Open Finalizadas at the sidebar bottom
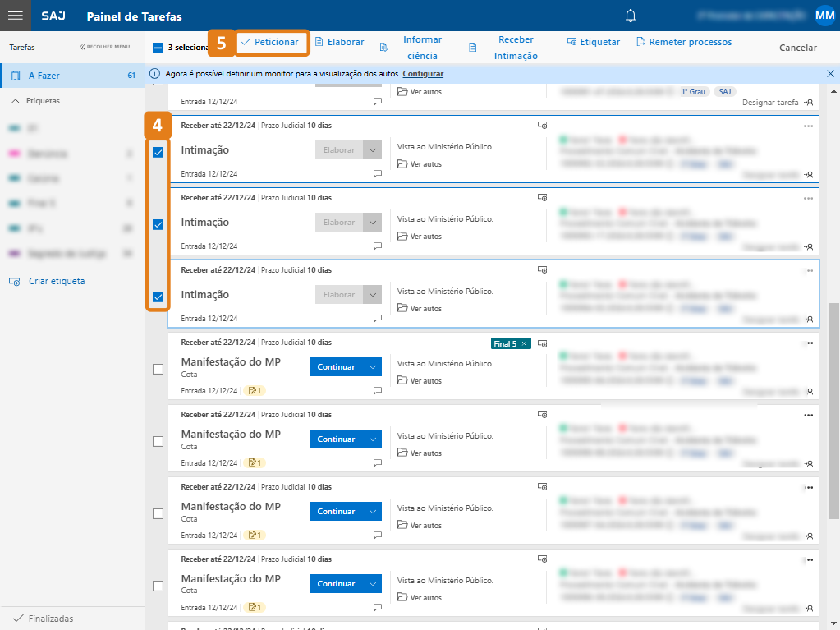The image size is (840, 630). click(49, 618)
